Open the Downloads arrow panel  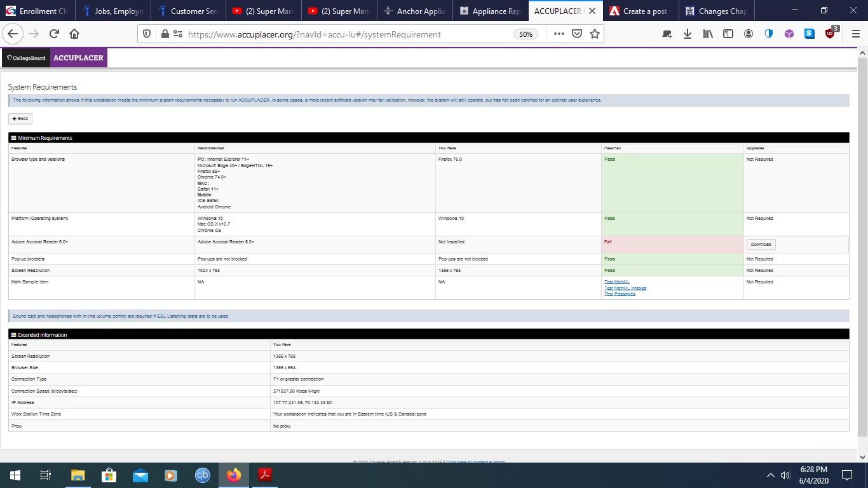click(688, 34)
